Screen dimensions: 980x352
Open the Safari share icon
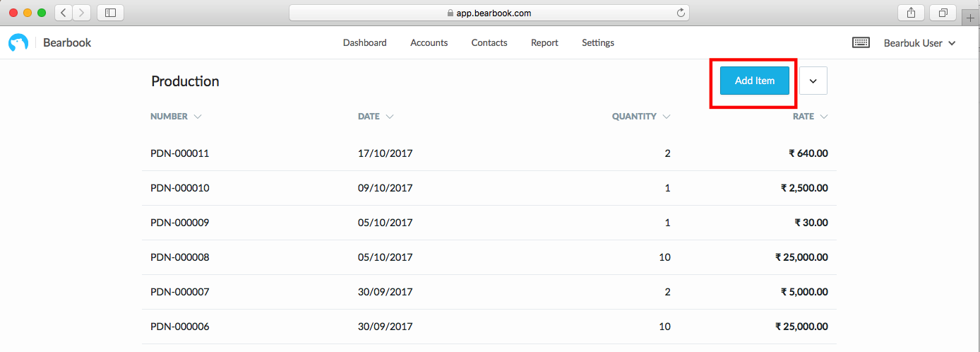pyautogui.click(x=911, y=13)
